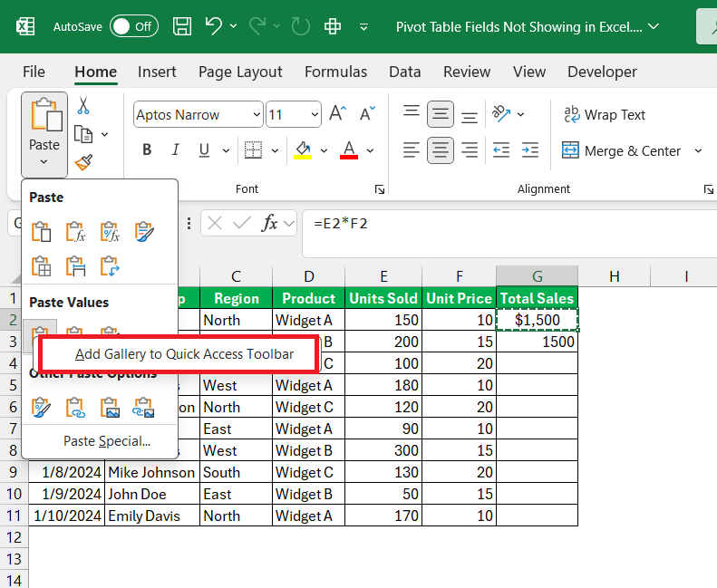Choose paste Formatting only icon
717x588 pixels.
(x=41, y=407)
